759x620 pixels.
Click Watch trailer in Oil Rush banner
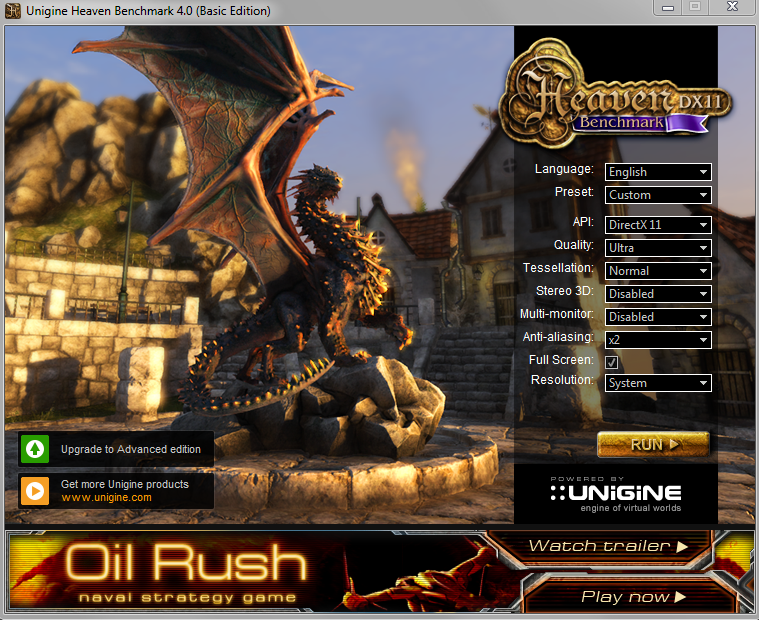(x=608, y=546)
